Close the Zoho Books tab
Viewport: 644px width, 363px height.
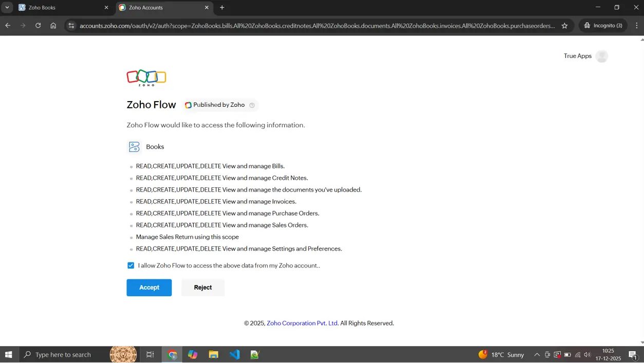[x=106, y=8]
